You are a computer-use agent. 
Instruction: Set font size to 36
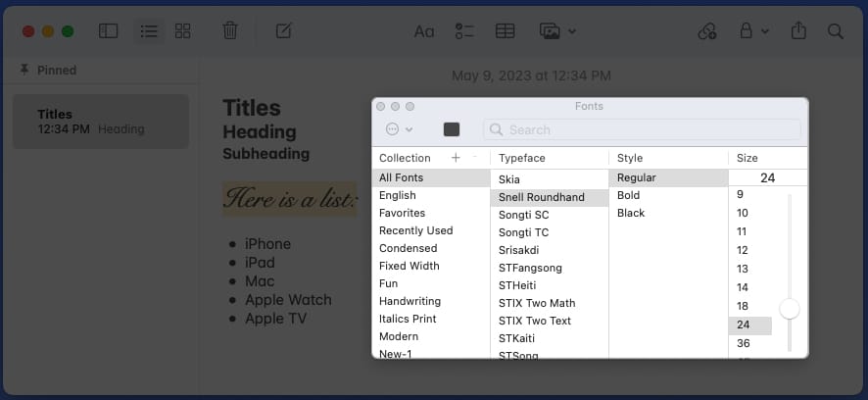click(750, 343)
